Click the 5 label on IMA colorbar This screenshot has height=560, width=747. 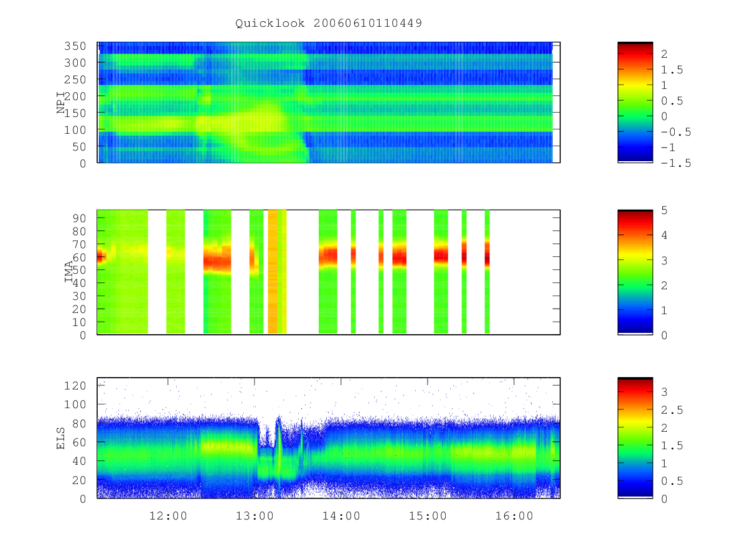pos(663,210)
